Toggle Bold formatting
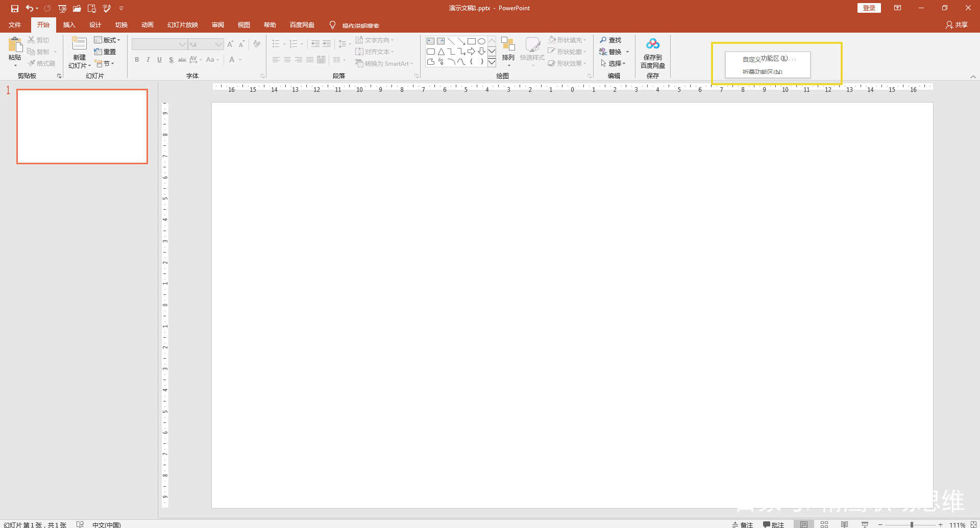Screen dimensions: 980x528 (137, 60)
